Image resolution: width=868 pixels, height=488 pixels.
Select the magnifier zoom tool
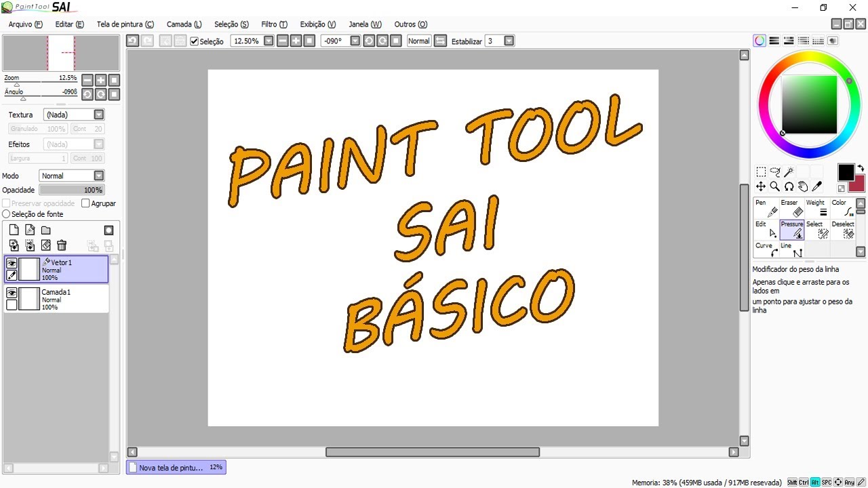(x=775, y=186)
